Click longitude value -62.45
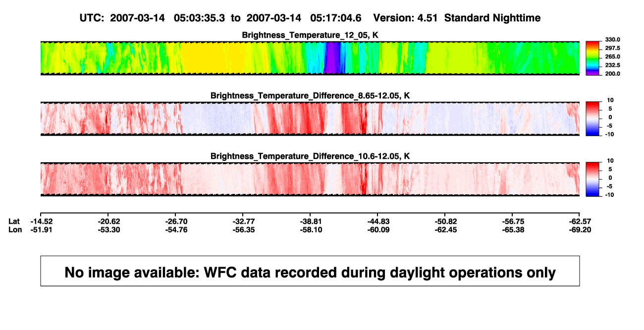644x330 pixels. click(x=446, y=230)
